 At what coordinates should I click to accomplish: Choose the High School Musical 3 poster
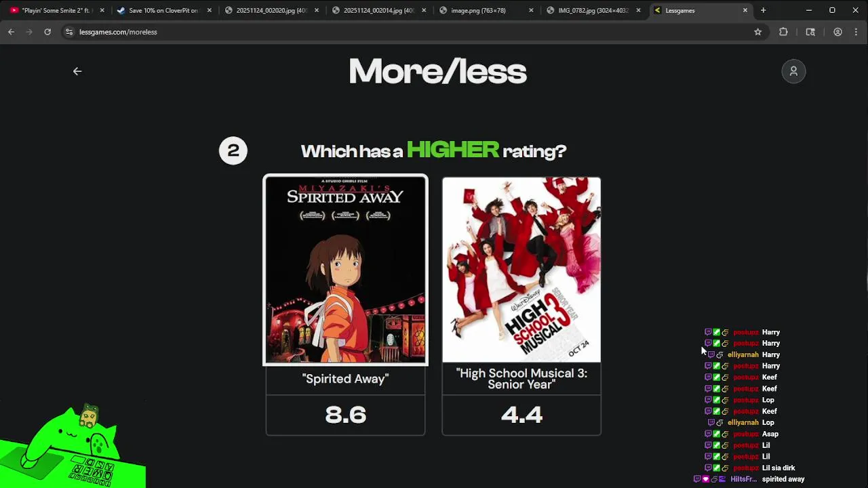(x=521, y=270)
